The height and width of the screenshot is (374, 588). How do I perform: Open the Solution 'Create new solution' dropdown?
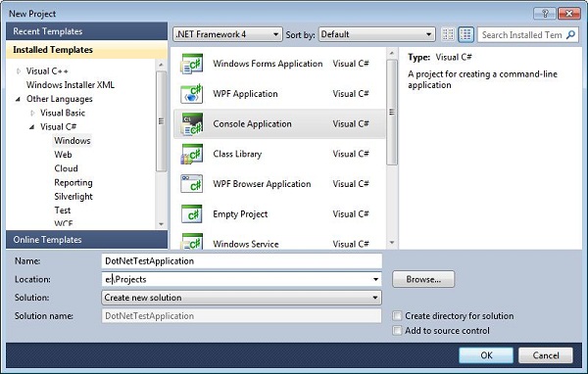click(x=241, y=298)
